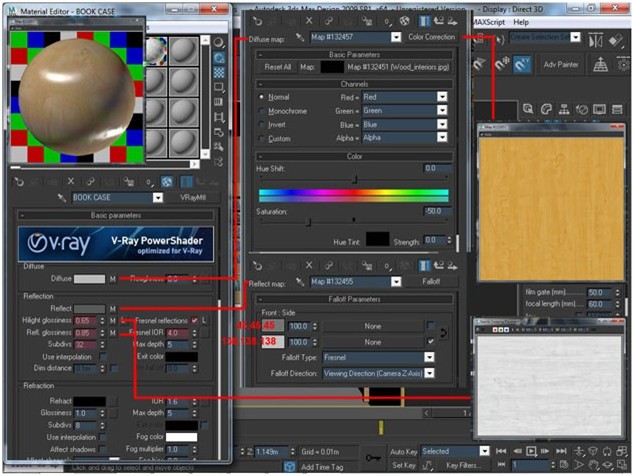This screenshot has height=476, width=634.
Task: Click Show End Result icon in Diffuse map toolbar
Action: (424, 21)
